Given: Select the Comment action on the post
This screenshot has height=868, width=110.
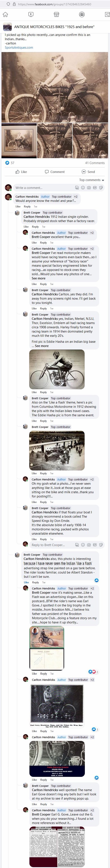Looking at the screenshot, I should [55, 171].
